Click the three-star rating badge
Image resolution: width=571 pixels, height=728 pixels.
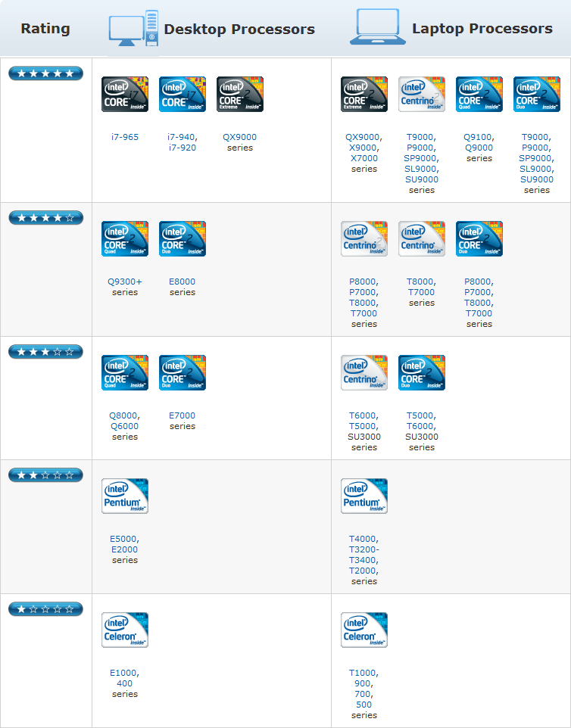point(45,352)
